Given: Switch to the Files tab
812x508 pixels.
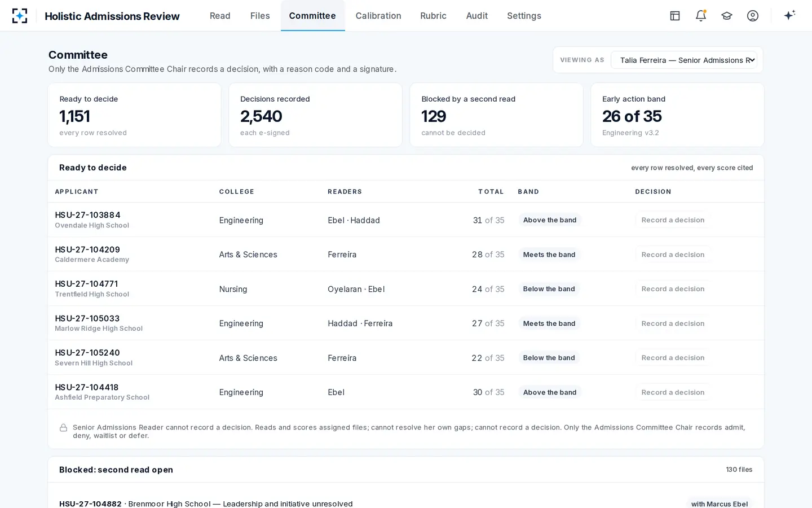Looking at the screenshot, I should 260,16.
